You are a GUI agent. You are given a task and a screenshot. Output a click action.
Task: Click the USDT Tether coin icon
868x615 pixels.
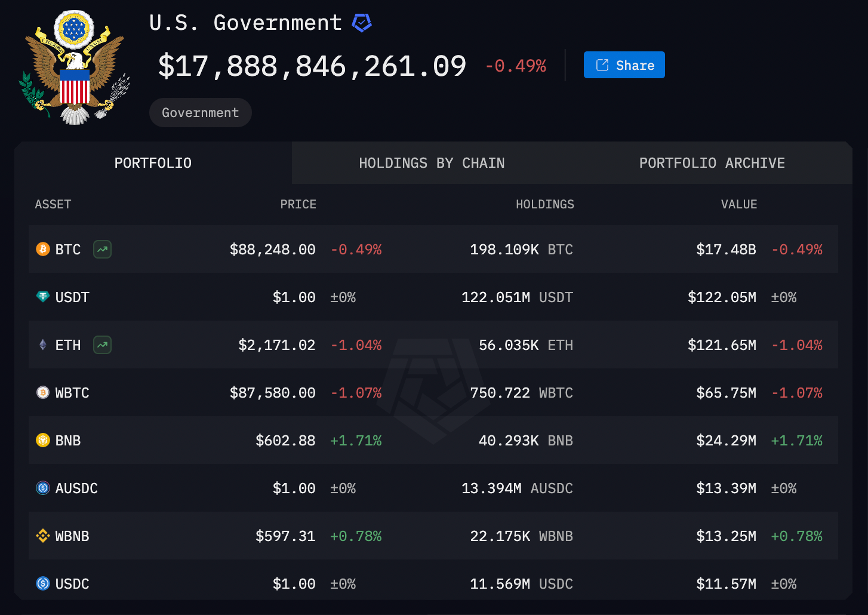click(x=42, y=297)
